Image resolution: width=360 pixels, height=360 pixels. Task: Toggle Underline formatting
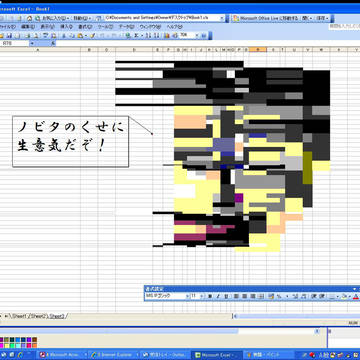226,296
